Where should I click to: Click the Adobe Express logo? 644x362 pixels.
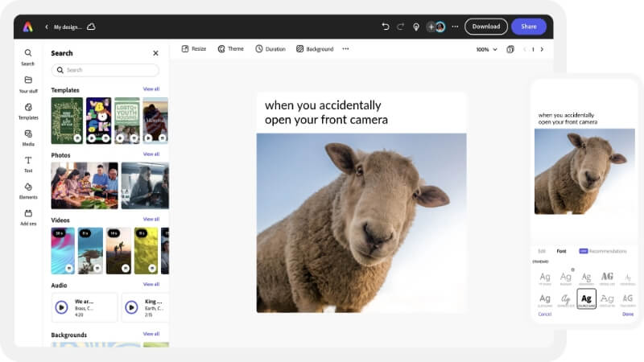27,27
